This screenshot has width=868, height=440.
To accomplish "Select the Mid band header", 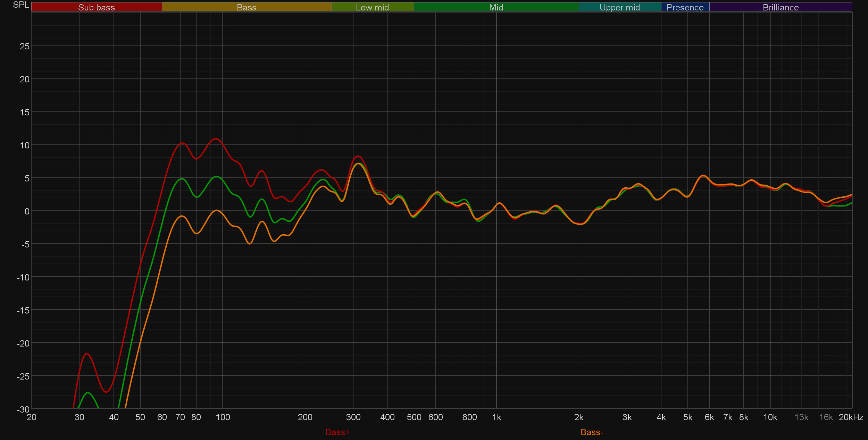I will [496, 7].
